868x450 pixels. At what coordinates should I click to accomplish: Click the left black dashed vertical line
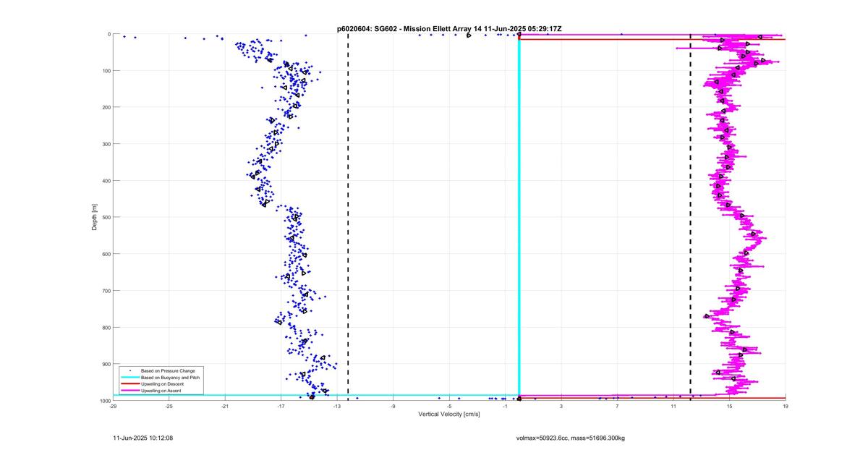[x=348, y=217]
